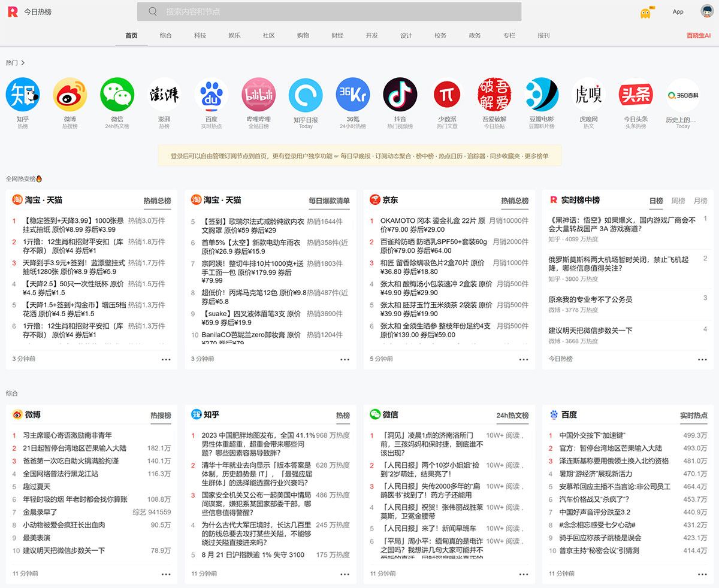The width and height of the screenshot is (719, 588).
Task: Switch 实时榜中榜 to 月榜
Action: pyautogui.click(x=702, y=200)
